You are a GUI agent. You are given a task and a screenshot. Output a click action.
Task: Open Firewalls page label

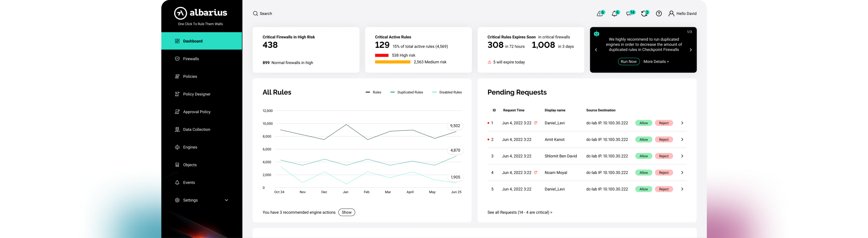pos(191,59)
